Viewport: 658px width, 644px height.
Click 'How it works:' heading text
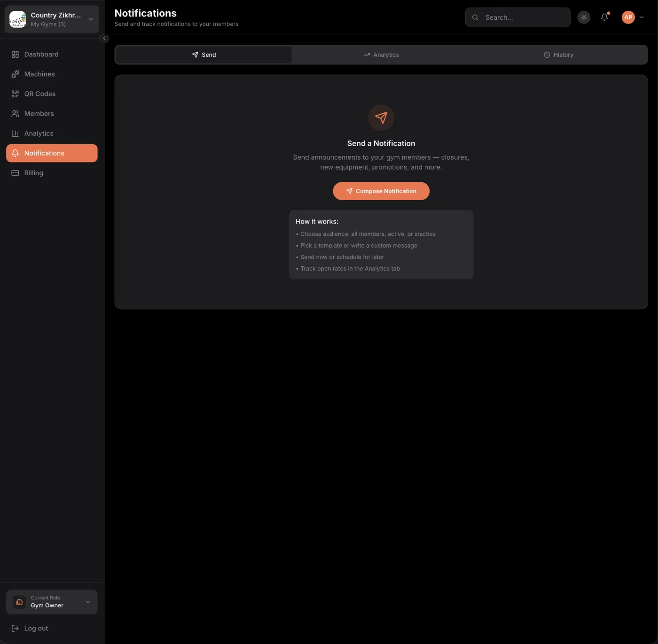pos(317,222)
